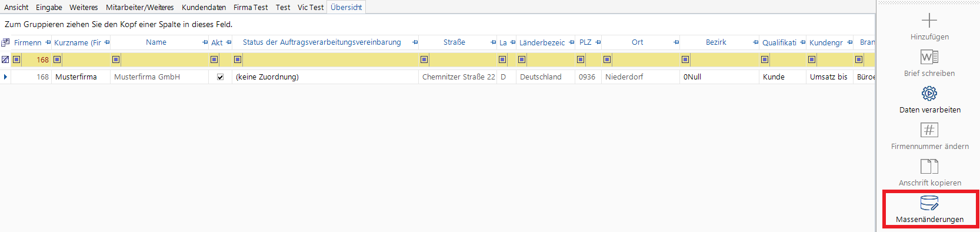Click the column chooser icon in the grid corner
Image resolution: width=980 pixels, height=232 pixels.
tap(5, 42)
